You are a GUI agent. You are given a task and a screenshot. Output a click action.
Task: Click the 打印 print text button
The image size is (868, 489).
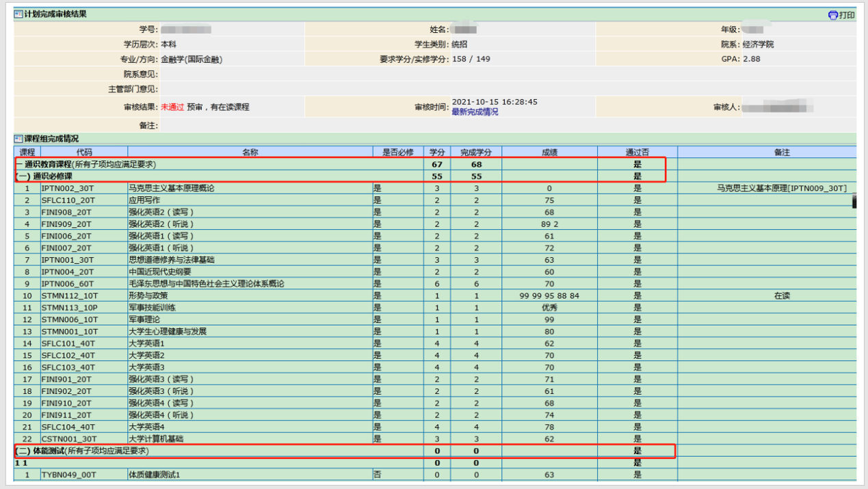pos(847,15)
